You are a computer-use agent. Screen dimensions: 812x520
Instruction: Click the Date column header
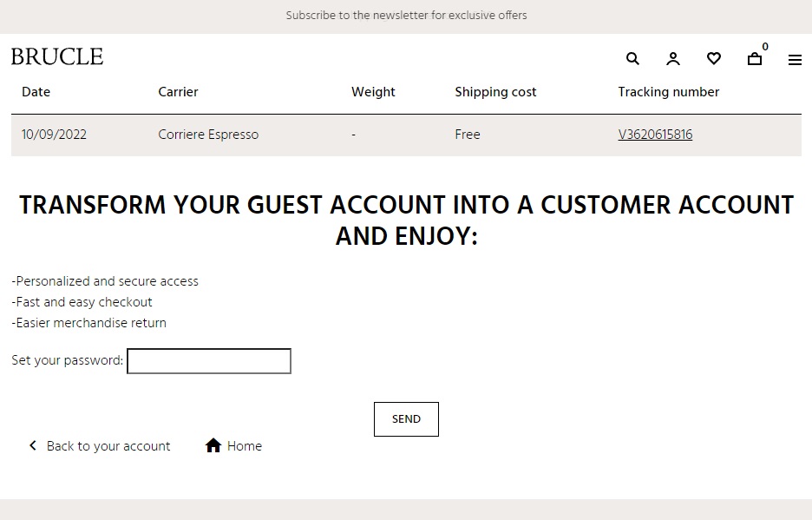coord(36,92)
